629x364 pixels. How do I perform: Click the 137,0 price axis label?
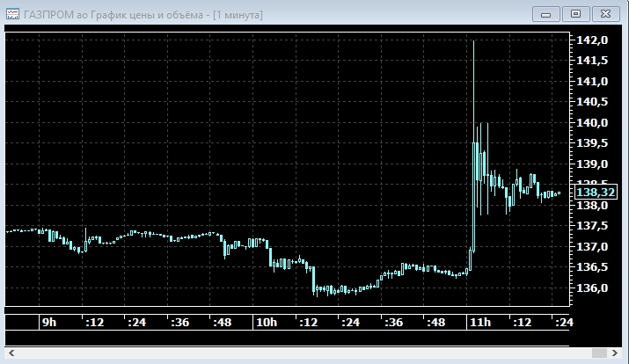tap(591, 247)
